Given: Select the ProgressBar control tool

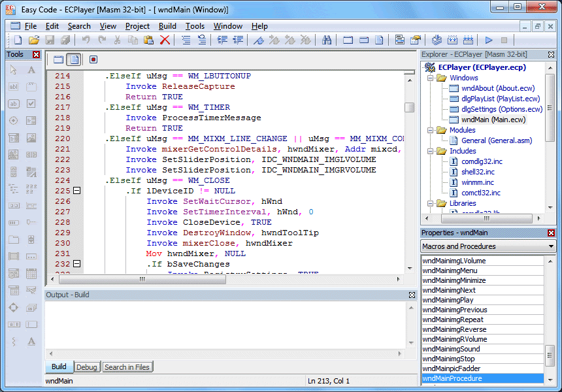Looking at the screenshot, I should [x=14, y=223].
